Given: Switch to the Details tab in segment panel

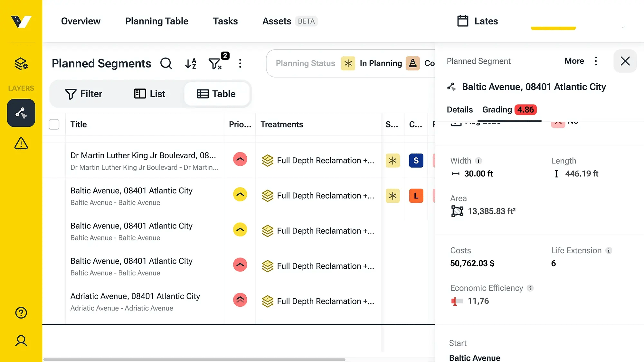Looking at the screenshot, I should [x=459, y=110].
